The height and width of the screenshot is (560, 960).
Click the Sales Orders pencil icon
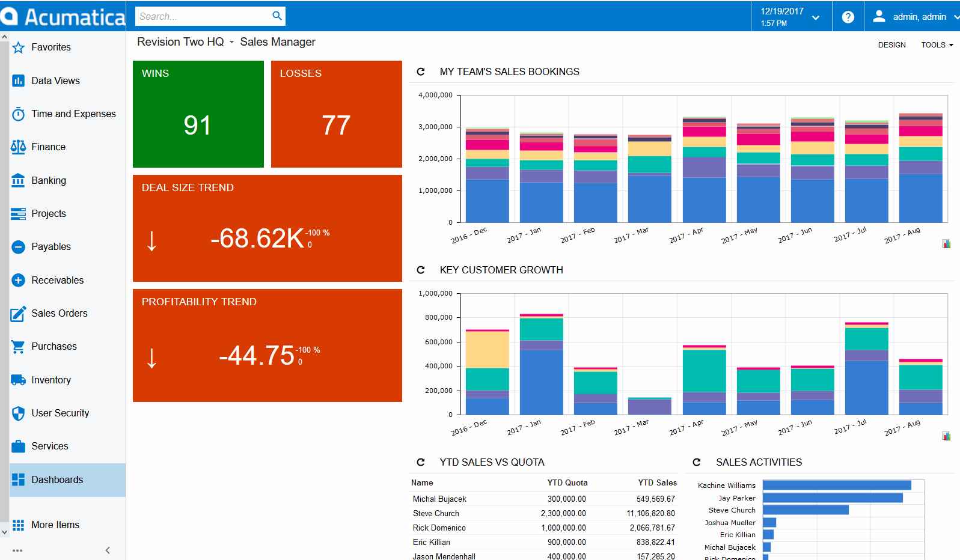(19, 313)
